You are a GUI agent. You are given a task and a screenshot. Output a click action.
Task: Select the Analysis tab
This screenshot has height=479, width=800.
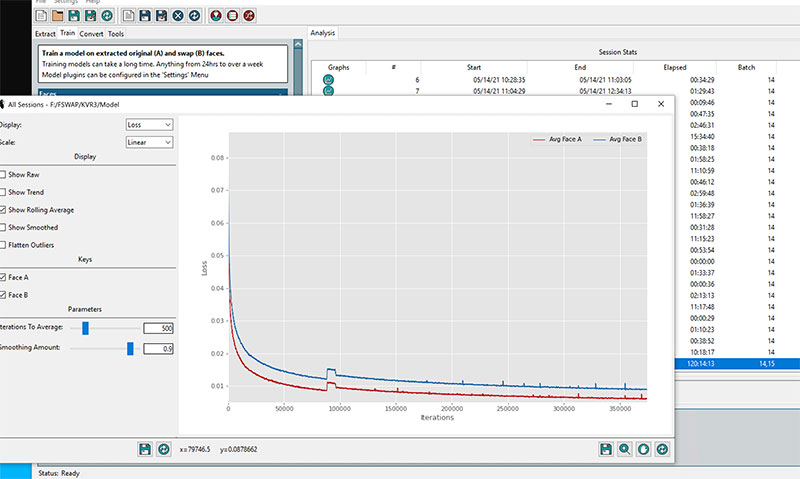322,33
